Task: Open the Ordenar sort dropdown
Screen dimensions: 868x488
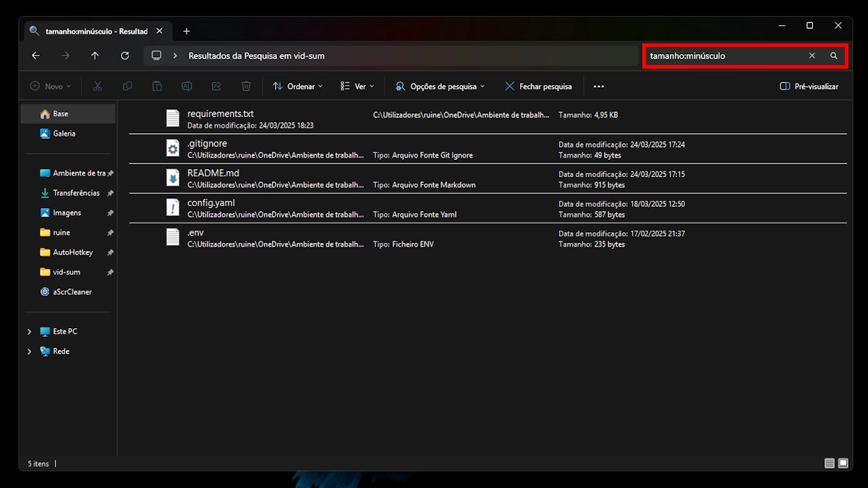Action: 298,86
